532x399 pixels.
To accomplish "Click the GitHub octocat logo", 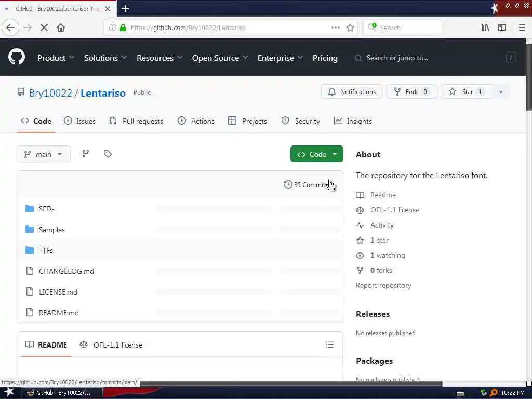I will [16, 57].
